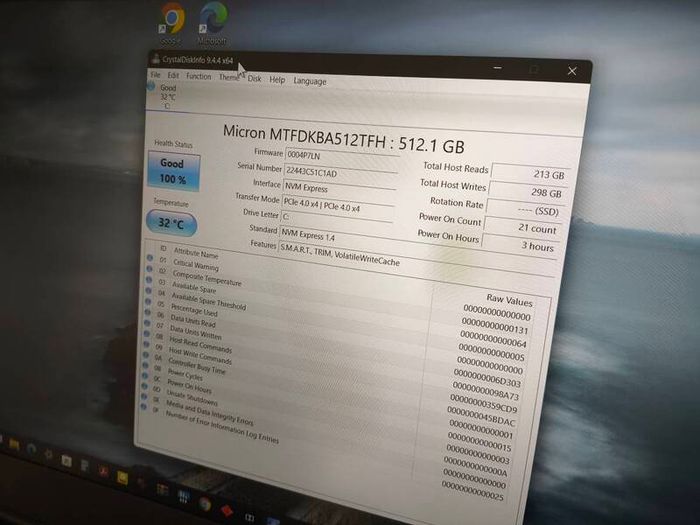Click the Firmware field 0004P7LN

click(342, 157)
